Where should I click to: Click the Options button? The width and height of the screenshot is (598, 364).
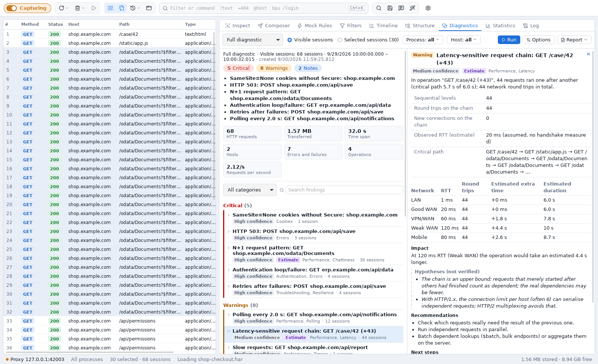tap(538, 40)
